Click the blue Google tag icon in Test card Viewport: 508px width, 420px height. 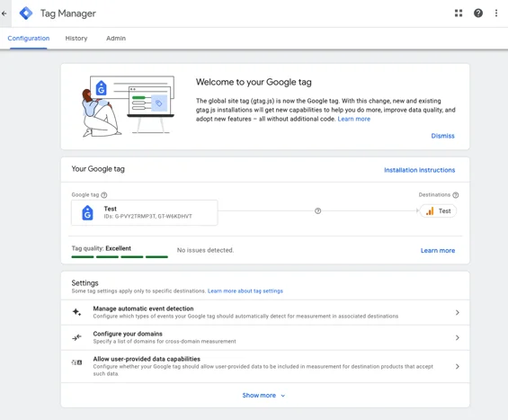point(87,213)
